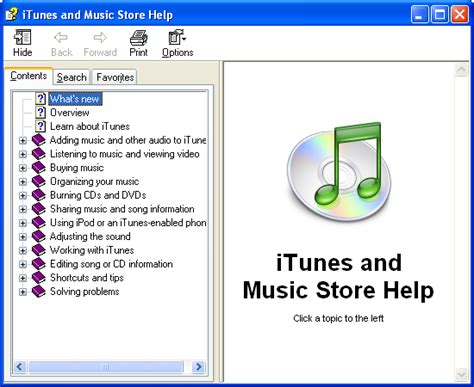Click the iTunes music note logo image
This screenshot has height=387, width=474.
339,173
